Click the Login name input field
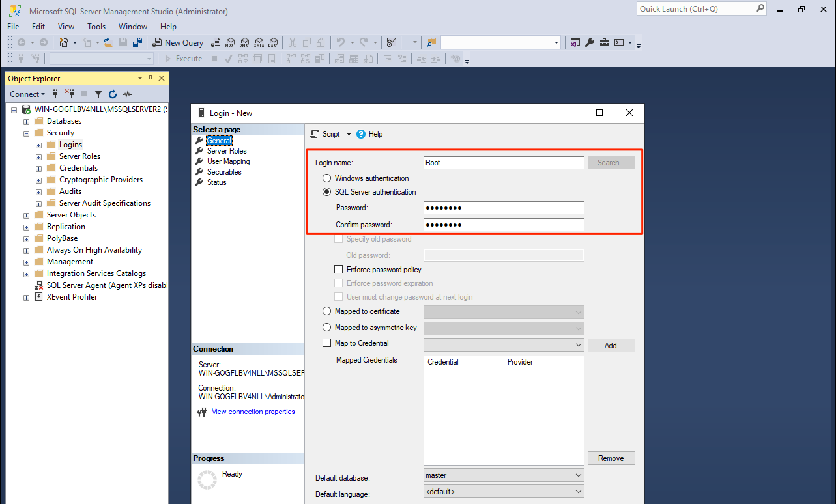The width and height of the screenshot is (836, 504). [504, 163]
